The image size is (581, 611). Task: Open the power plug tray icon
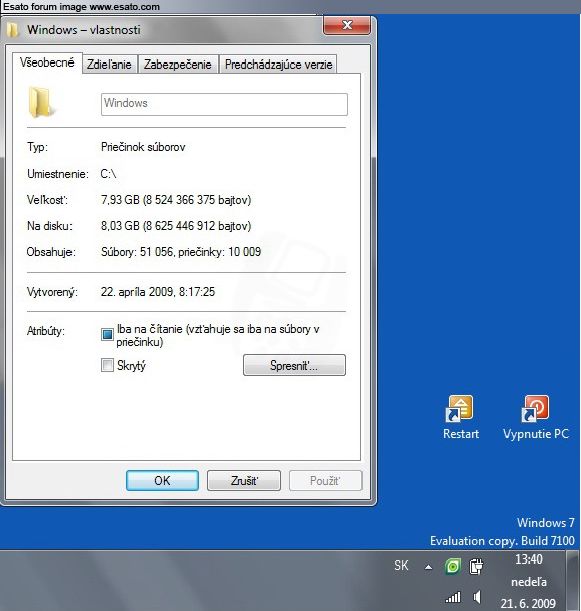point(476,566)
